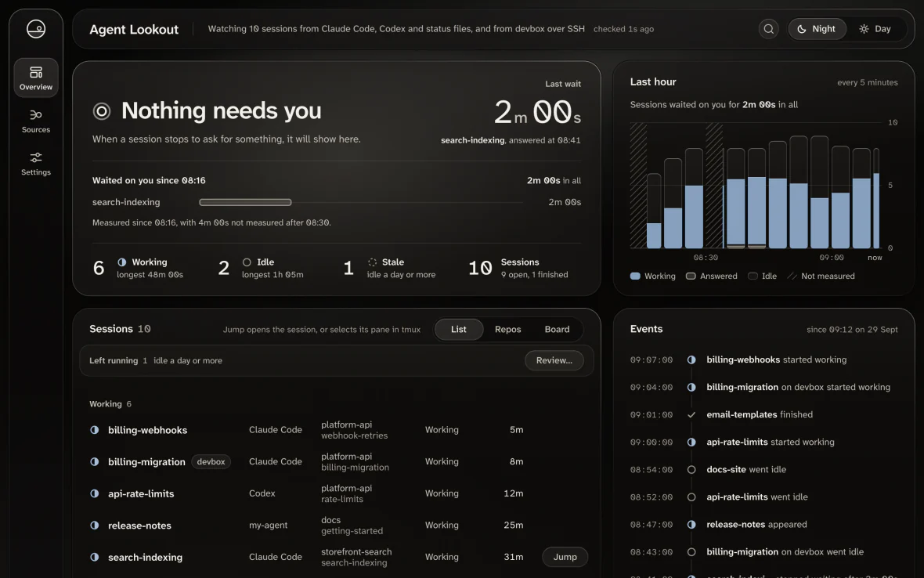Screen dimensions: 924x578
Task: Click the every 5 minutes label
Action: tap(868, 82)
